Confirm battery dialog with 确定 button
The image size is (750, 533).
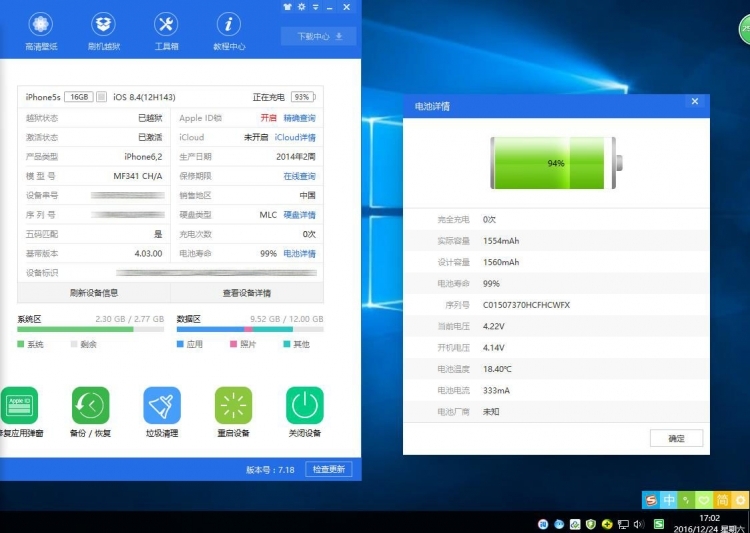point(676,438)
